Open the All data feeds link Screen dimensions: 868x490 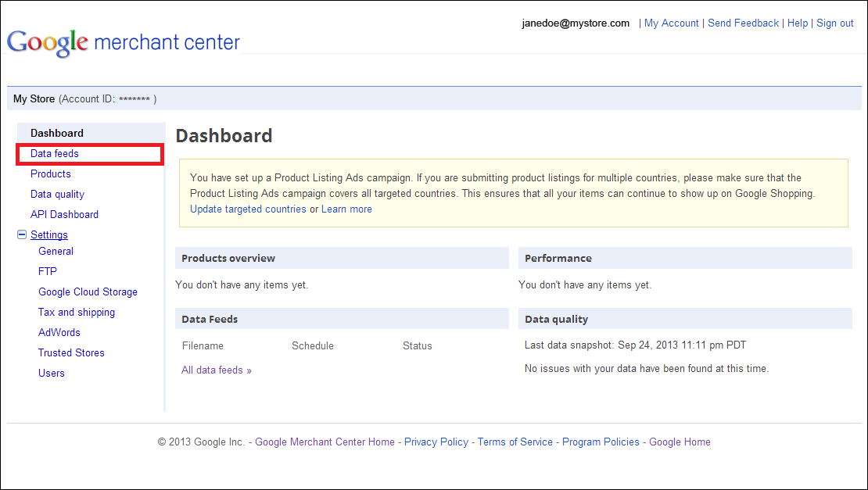[217, 370]
